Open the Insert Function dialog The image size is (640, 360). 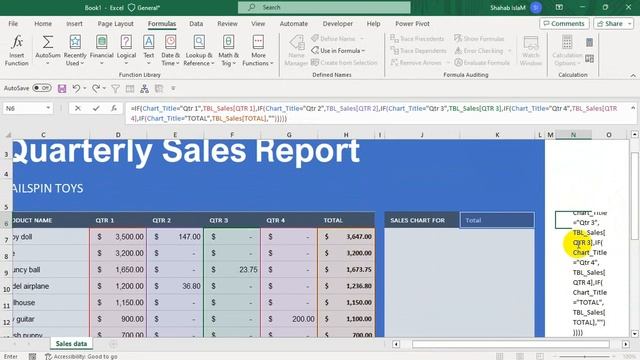[16, 50]
